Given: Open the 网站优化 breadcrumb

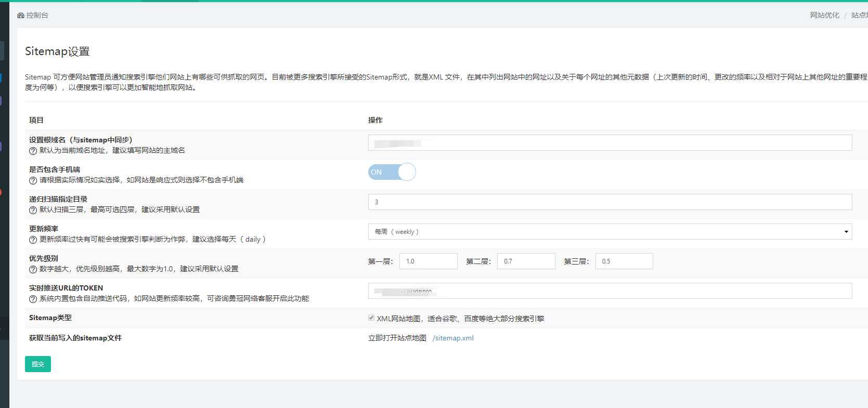Looking at the screenshot, I should point(824,16).
